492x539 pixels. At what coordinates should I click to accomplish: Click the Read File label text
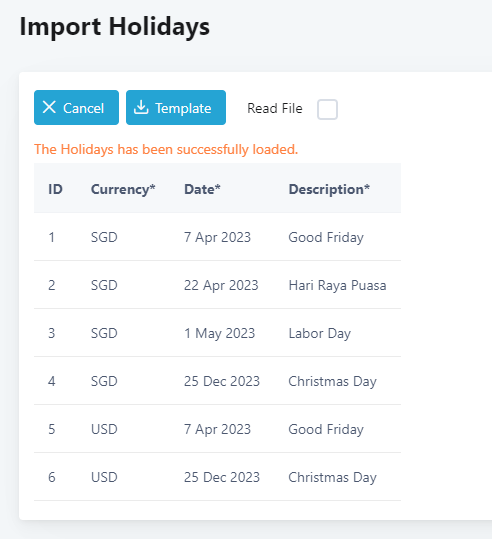(275, 108)
